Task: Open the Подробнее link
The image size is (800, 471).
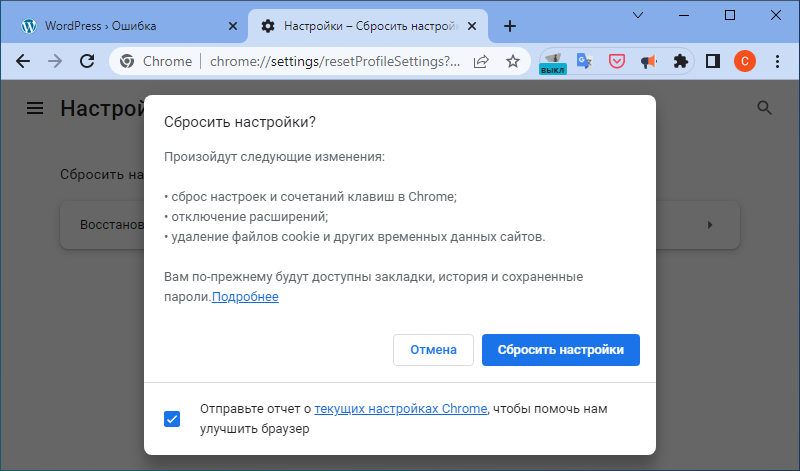Action: [x=245, y=296]
